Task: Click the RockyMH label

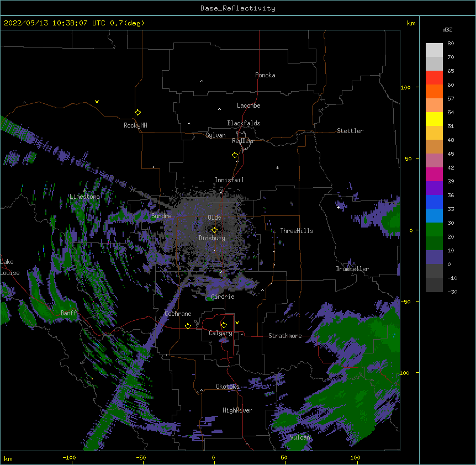Action: click(x=135, y=125)
